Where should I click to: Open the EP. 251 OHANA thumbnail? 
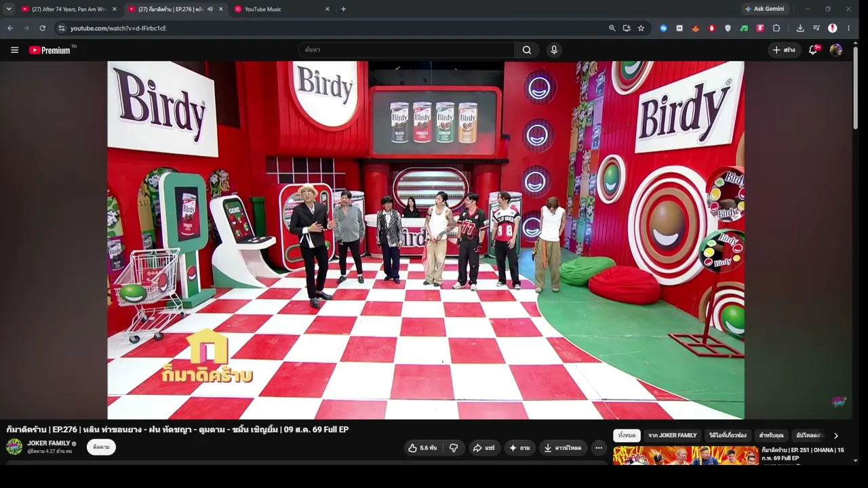pos(686,455)
